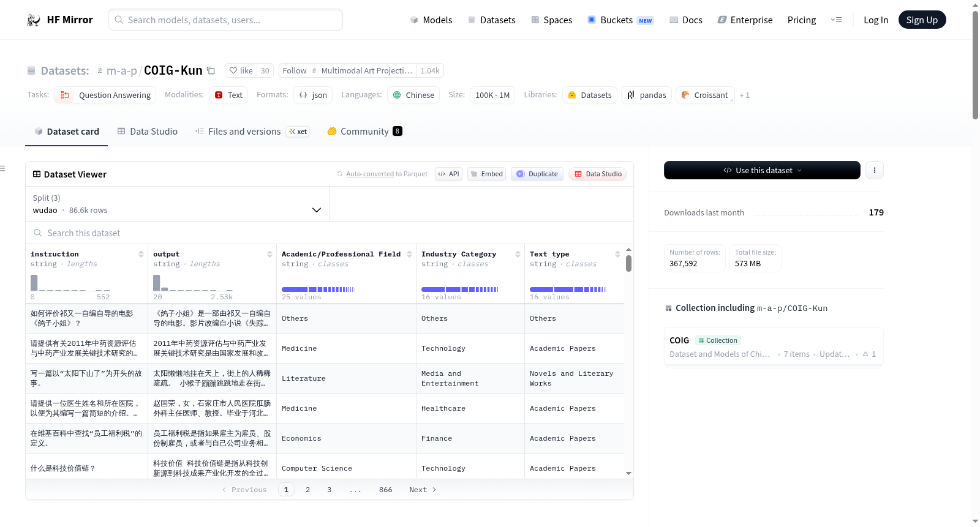Open the left sidebar collapse handle
Screen dimensions: 980x527
2,168
